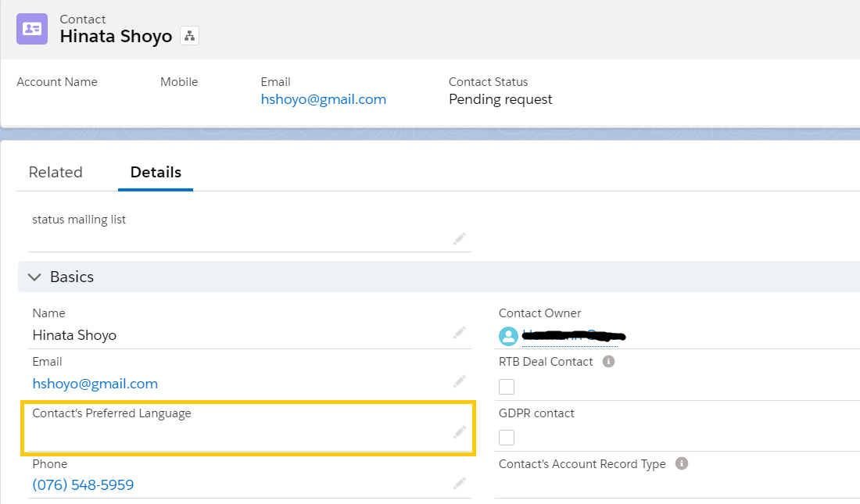Click hshoyo@gmail.com in the Basics section
The image size is (860, 504).
[x=95, y=384]
